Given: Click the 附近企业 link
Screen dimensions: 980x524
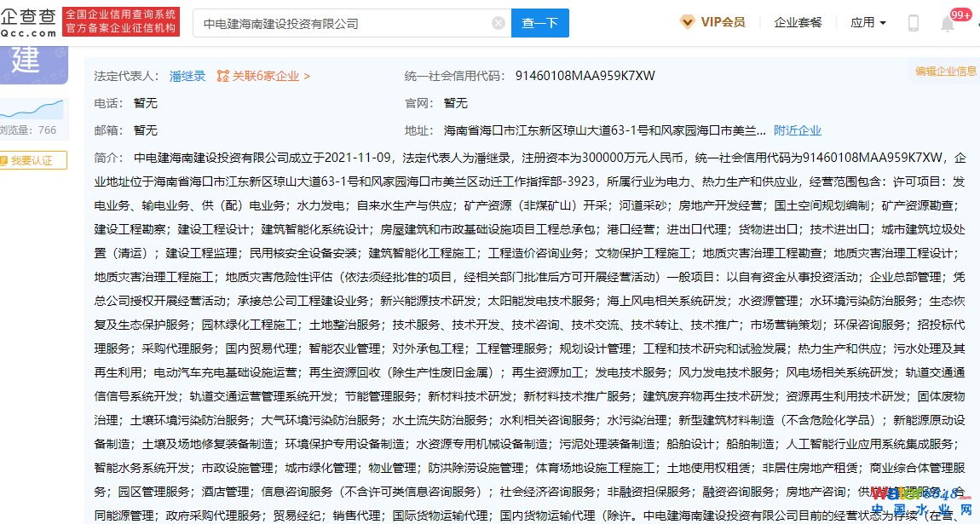Looking at the screenshot, I should click(797, 130).
